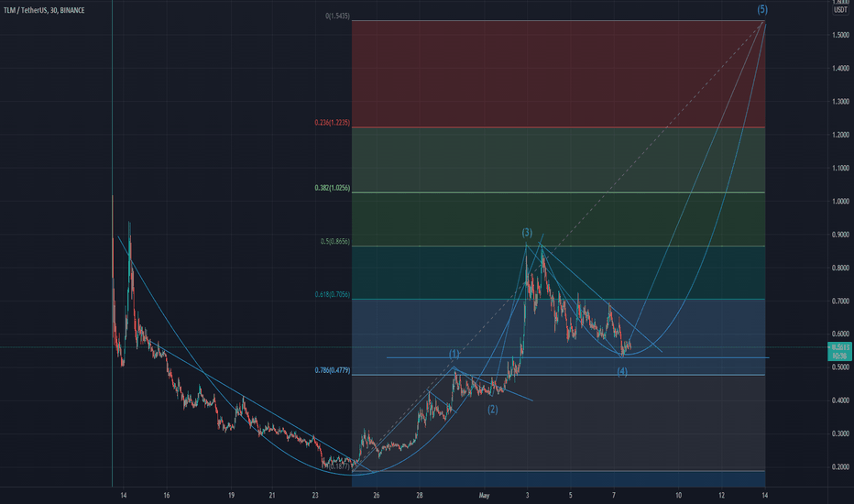The height and width of the screenshot is (504, 854).
Task: Click date 3 on the time axis
Action: click(527, 495)
